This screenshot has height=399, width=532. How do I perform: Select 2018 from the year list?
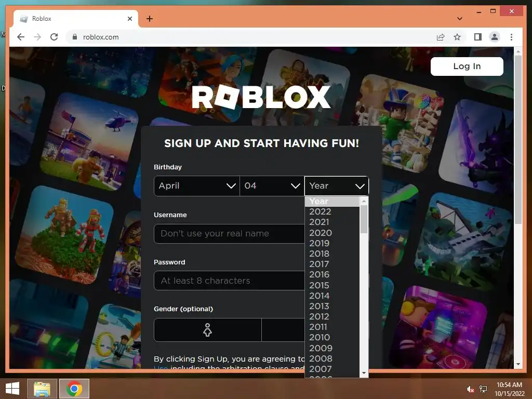pyautogui.click(x=332, y=254)
